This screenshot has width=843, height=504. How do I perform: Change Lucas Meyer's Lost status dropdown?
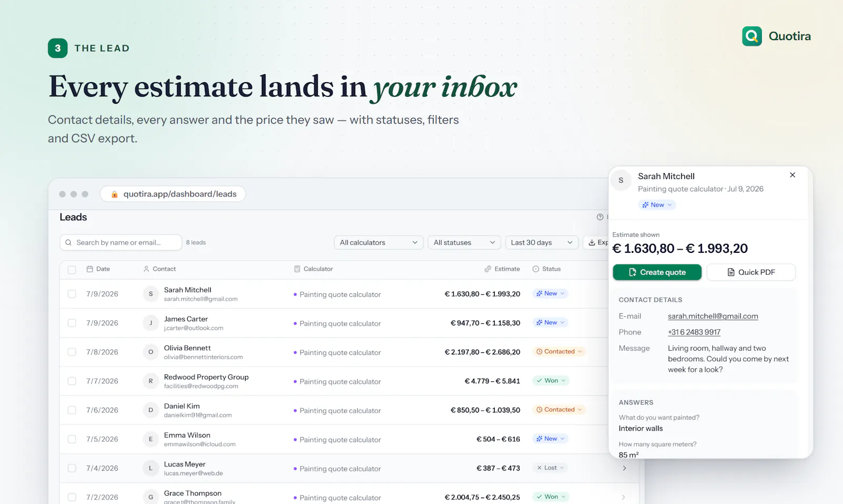point(550,468)
